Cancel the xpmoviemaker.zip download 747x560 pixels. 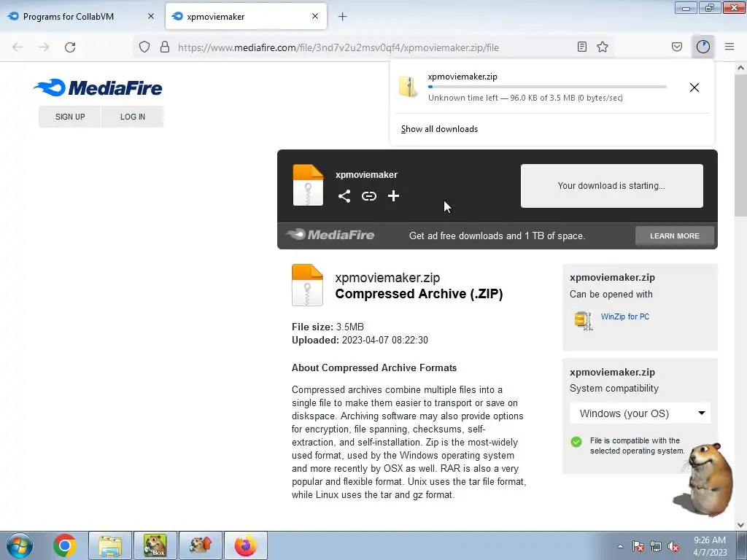(x=694, y=87)
